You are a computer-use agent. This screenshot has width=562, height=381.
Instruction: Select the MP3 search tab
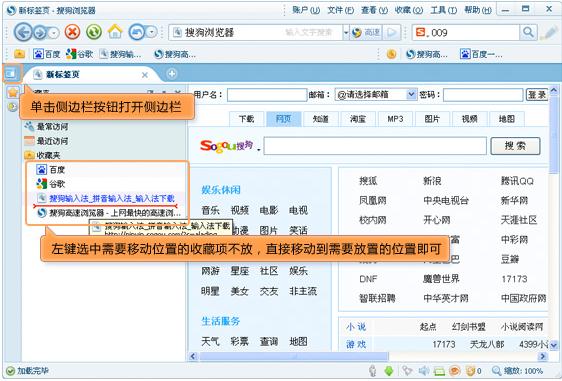tap(395, 119)
